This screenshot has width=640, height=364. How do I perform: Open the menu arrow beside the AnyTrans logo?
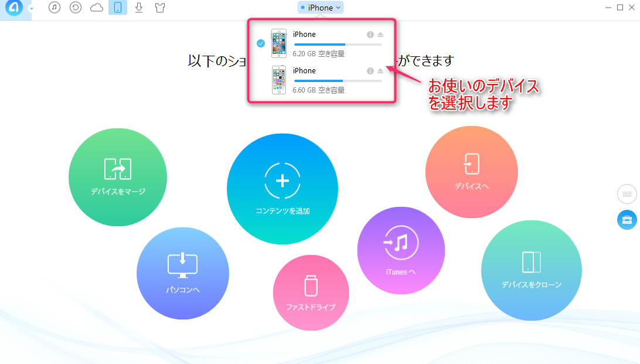[x=31, y=9]
